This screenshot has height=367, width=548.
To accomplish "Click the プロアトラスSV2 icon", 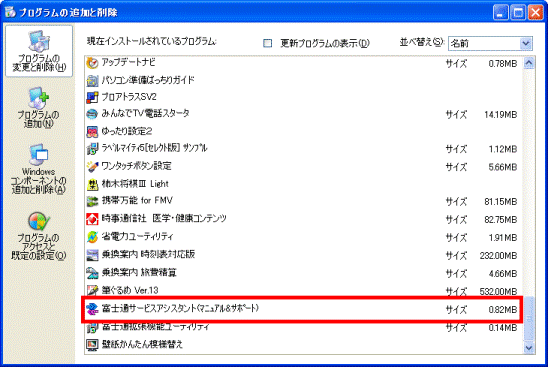I will (92, 97).
